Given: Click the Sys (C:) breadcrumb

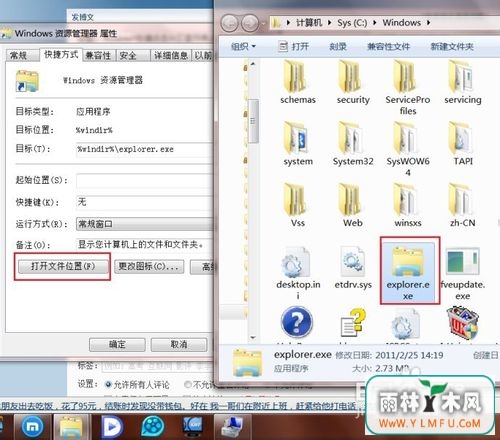Looking at the screenshot, I should tap(352, 23).
